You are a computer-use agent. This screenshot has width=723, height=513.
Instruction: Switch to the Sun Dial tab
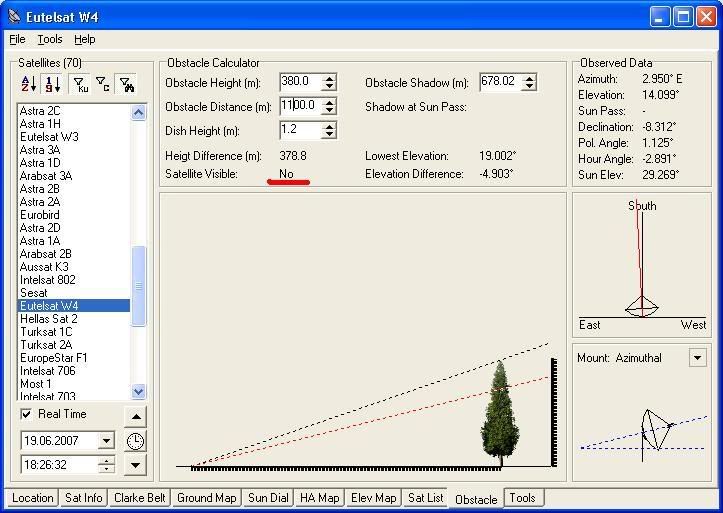(268, 498)
